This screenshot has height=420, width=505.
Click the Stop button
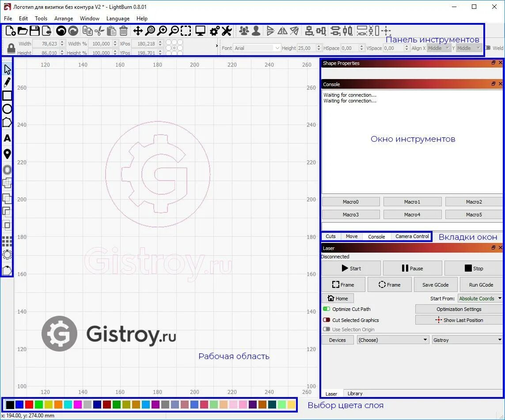coord(474,268)
